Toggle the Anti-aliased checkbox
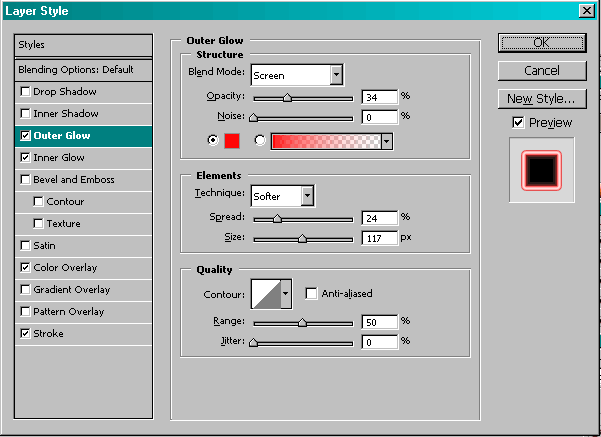The image size is (601, 437). [312, 293]
